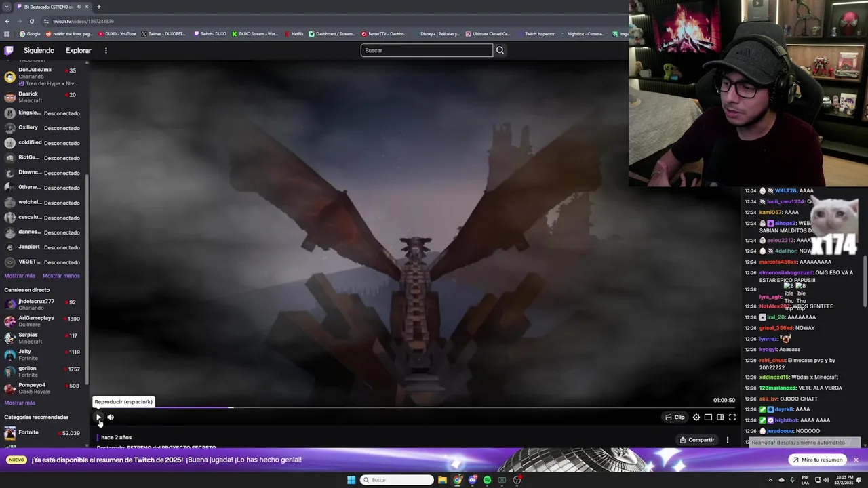Open Discord from the taskbar
Viewport: 868px width, 488px height.
tap(473, 480)
